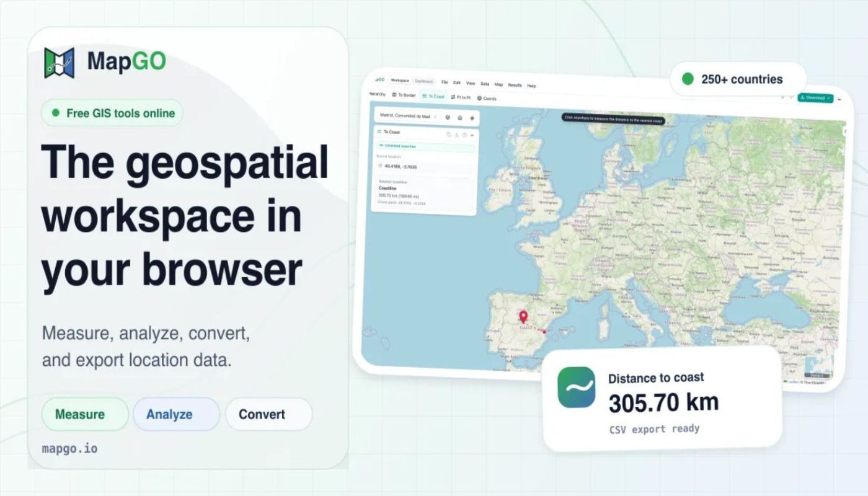This screenshot has width=868, height=496.
Task: Open the Results menu
Action: (515, 85)
